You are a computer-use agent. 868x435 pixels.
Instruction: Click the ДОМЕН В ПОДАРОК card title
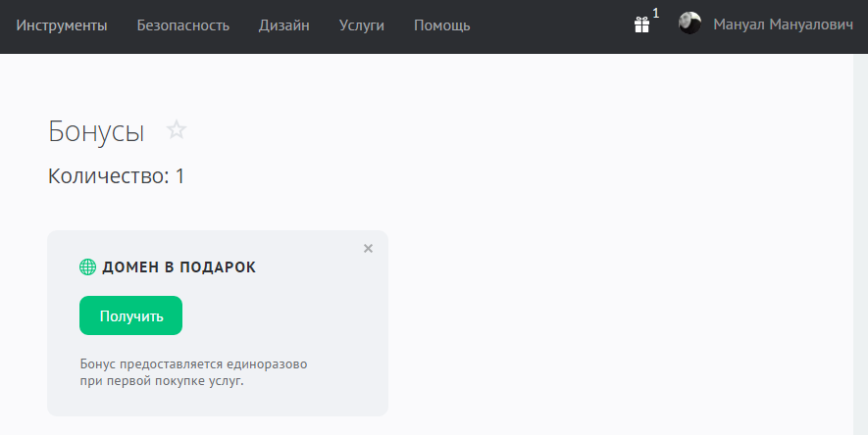pos(179,267)
